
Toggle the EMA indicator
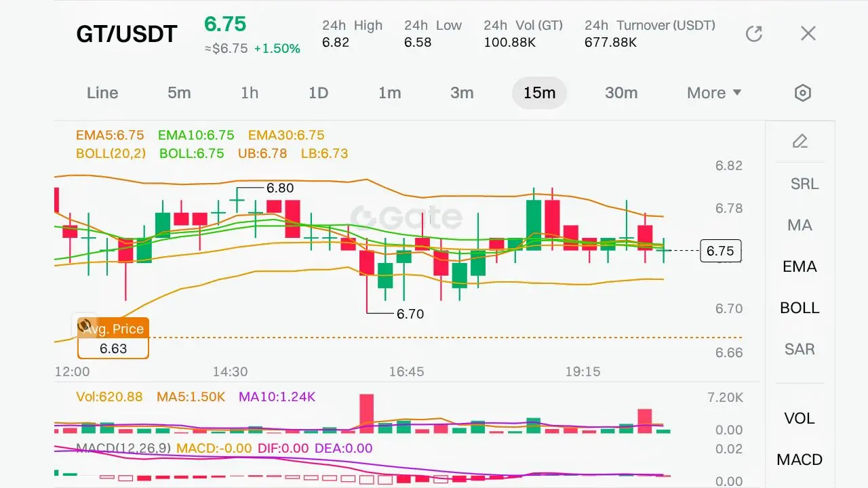pos(800,266)
